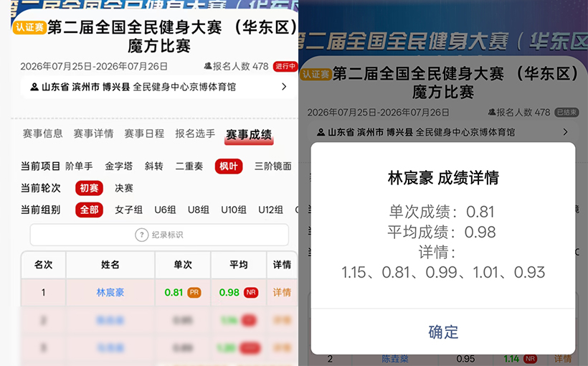Select the 赛事成绩 tab
Image resolution: width=588 pixels, height=366 pixels.
249,135
